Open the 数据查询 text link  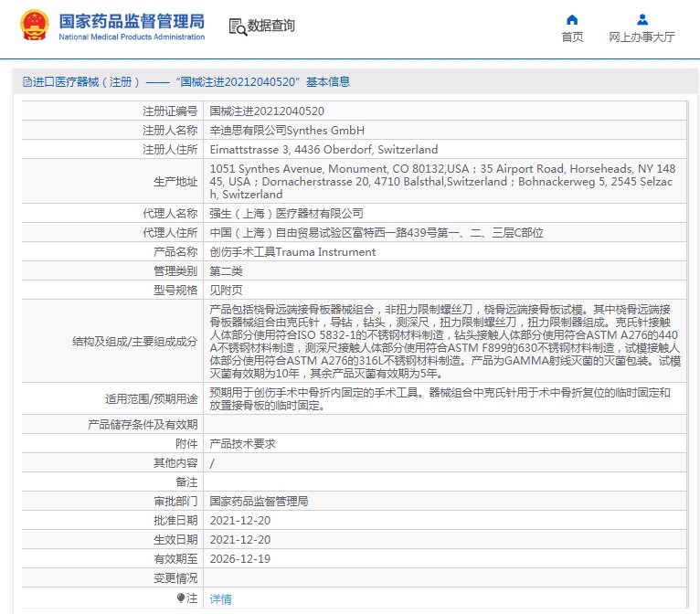[271, 26]
